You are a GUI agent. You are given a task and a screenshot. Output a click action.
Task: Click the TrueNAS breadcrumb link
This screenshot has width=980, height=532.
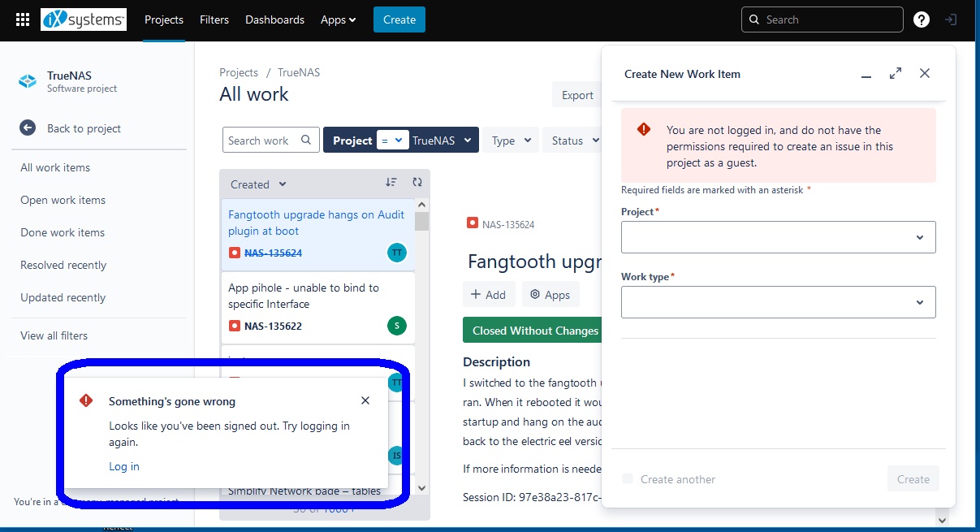click(299, 72)
